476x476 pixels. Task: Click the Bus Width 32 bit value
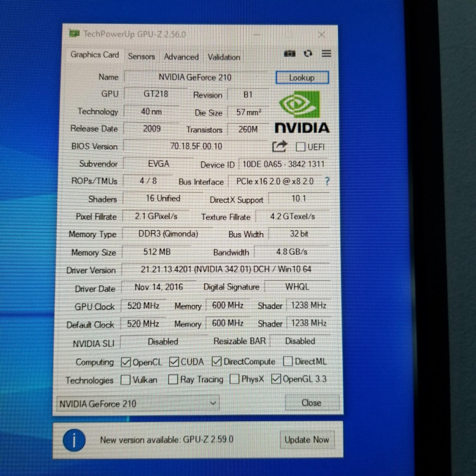click(299, 234)
